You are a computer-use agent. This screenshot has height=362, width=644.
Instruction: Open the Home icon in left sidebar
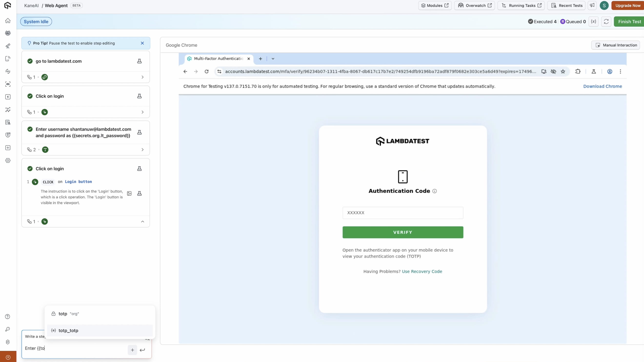[x=8, y=20]
